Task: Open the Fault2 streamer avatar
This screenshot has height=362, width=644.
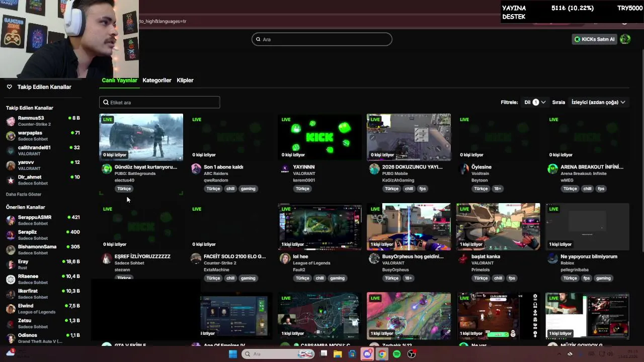Action: coord(285,258)
